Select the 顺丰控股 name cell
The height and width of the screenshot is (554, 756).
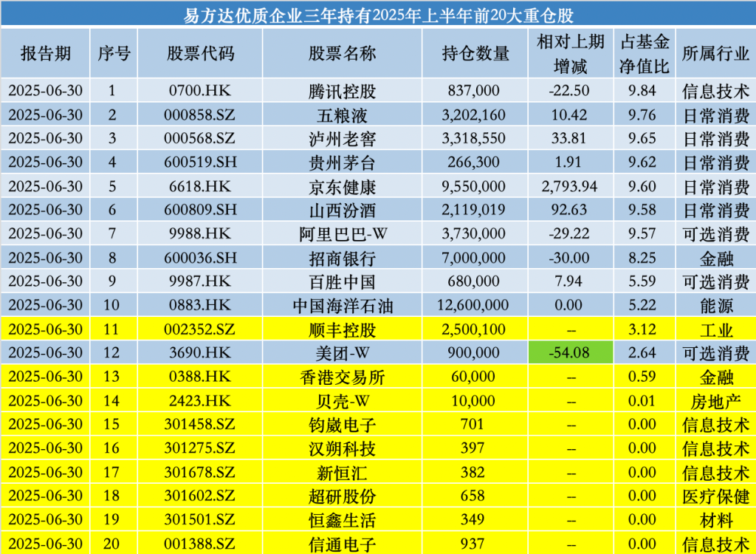343,329
